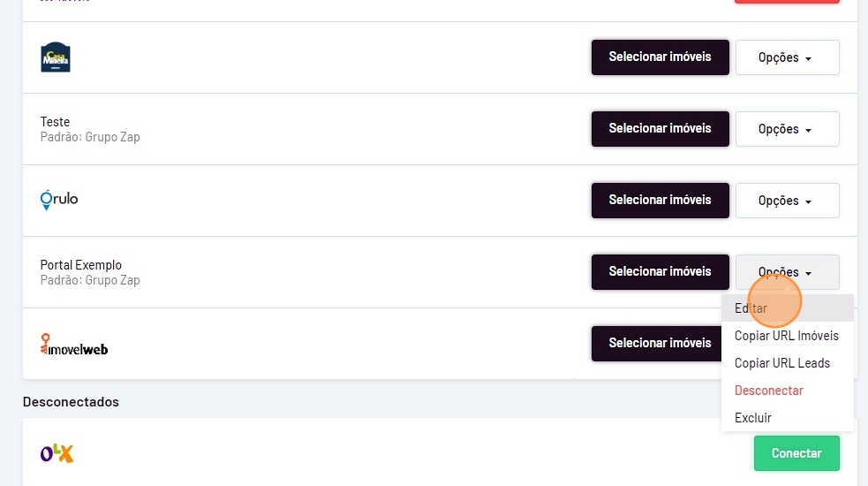Click the Órulo portal logo
Viewport: 868px width, 486px height.
point(59,201)
